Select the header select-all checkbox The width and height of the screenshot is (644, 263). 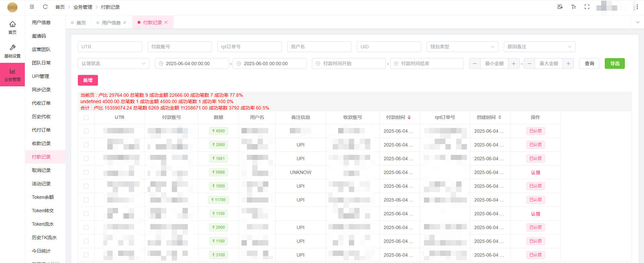(86, 118)
